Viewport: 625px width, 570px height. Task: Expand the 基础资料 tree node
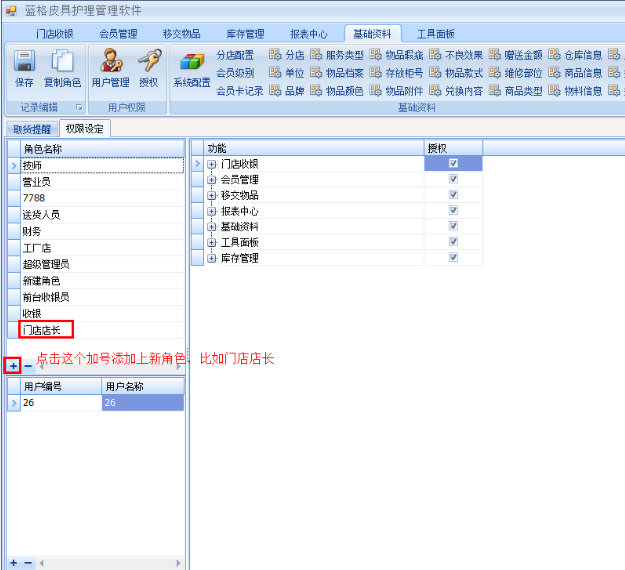[212, 227]
